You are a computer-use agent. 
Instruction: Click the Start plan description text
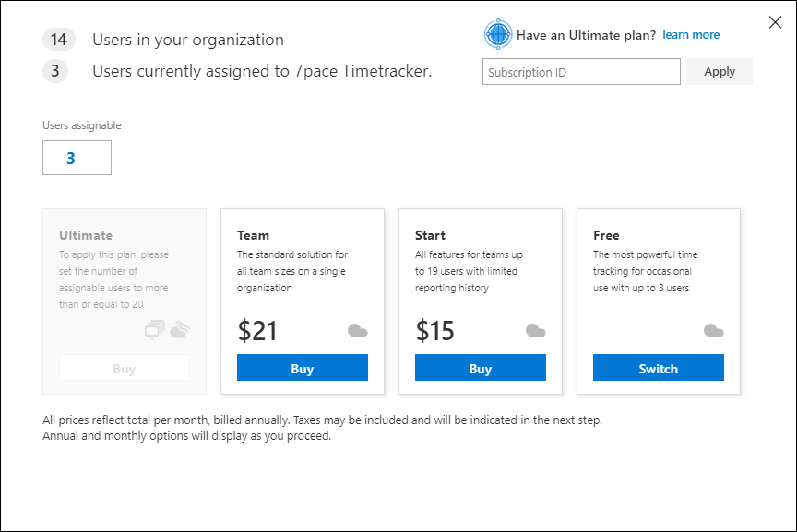469,271
